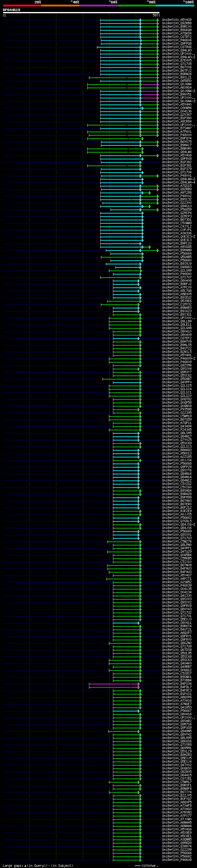Open hit UniRef100_A6XHG4
Image resolution: width=197 pixels, height=868 pixels.
click(x=177, y=88)
